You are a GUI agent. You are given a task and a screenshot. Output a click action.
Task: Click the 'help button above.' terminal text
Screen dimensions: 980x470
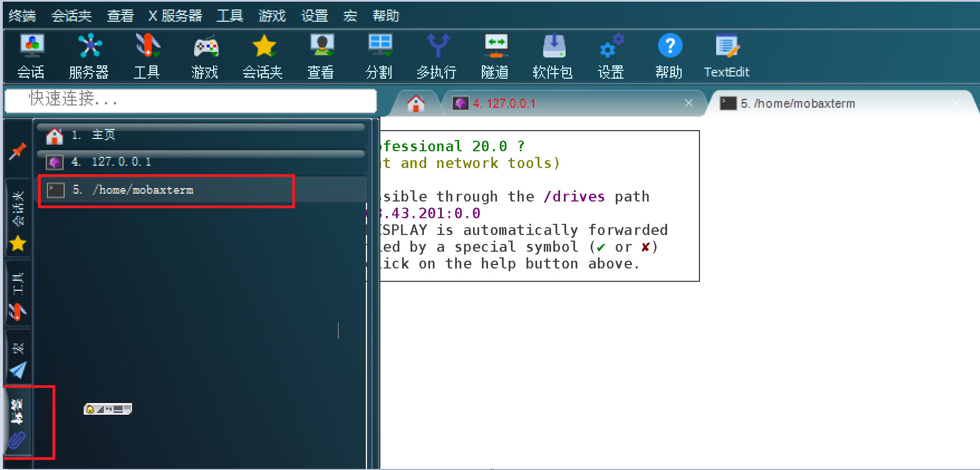[560, 263]
